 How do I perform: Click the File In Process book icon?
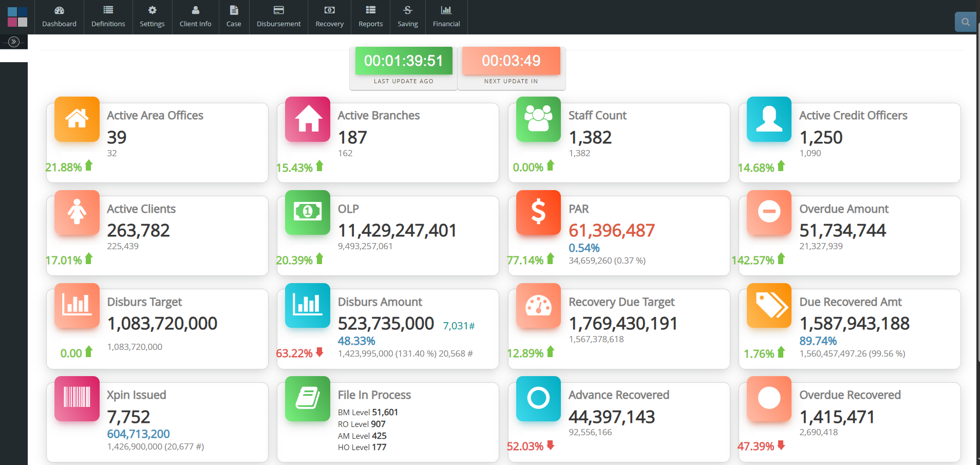(x=307, y=398)
